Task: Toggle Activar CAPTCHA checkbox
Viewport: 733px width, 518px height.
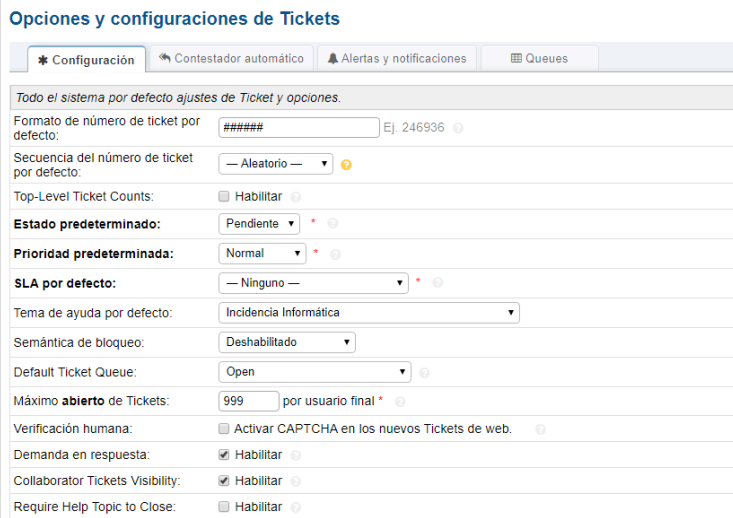Action: (225, 429)
